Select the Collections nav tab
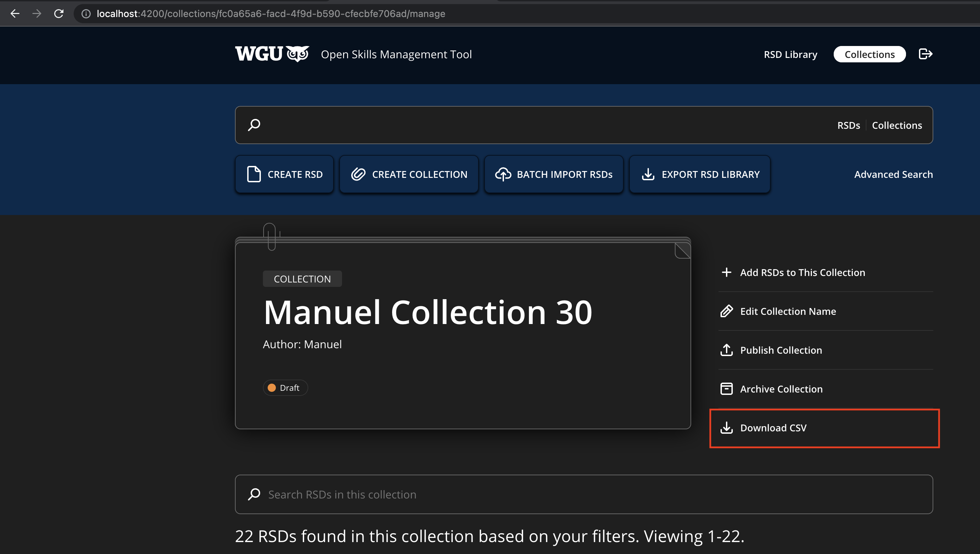The image size is (980, 554). [869, 55]
